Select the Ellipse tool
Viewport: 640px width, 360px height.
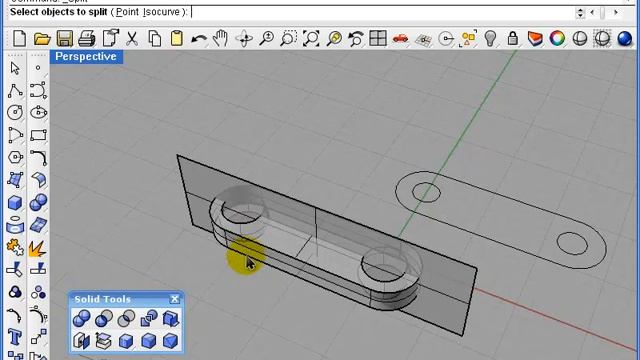(x=38, y=112)
